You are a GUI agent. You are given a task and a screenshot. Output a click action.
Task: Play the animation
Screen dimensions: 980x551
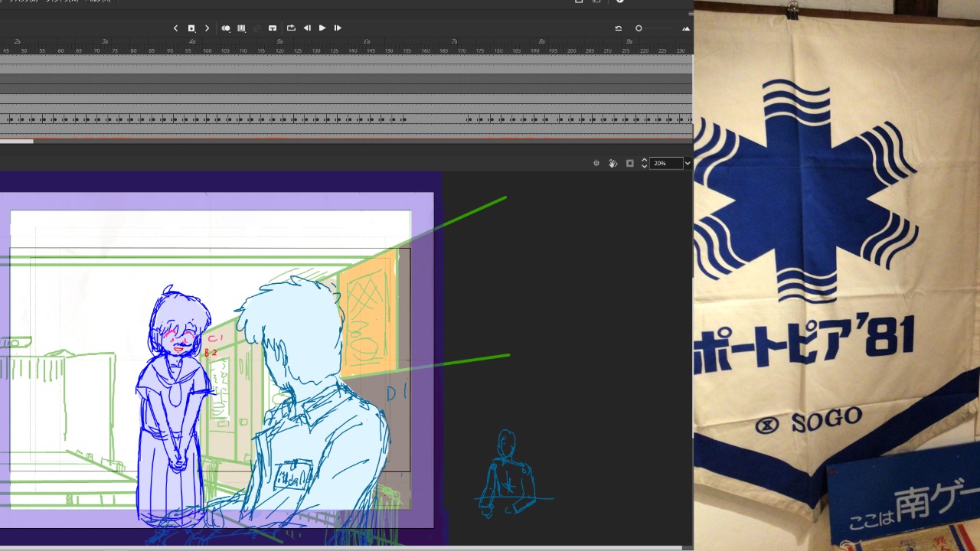pos(322,28)
